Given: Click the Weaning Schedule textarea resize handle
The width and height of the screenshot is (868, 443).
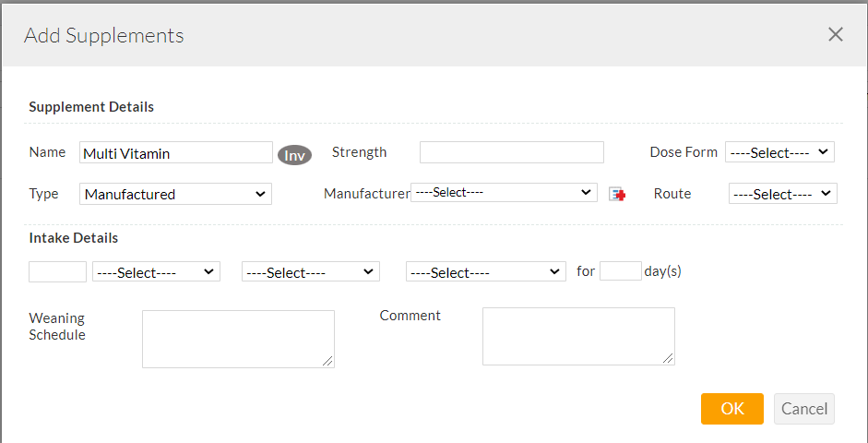Looking at the screenshot, I should point(327,361).
